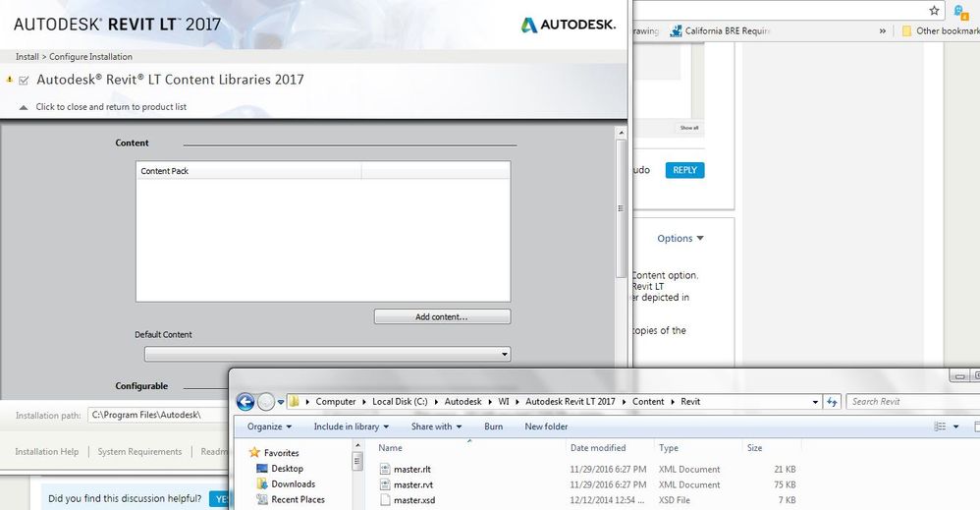Sort by Size column header
The height and width of the screenshot is (510, 980).
[x=772, y=448]
